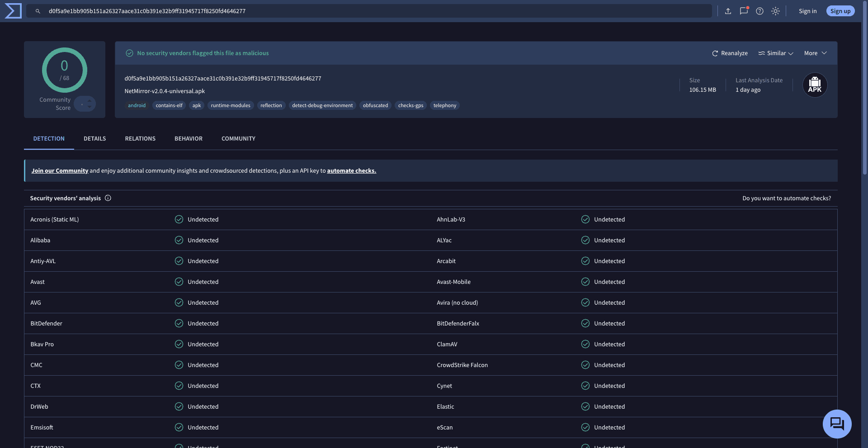Select the detect-debug-environment tag
Screen dimensions: 868x448
[322, 105]
